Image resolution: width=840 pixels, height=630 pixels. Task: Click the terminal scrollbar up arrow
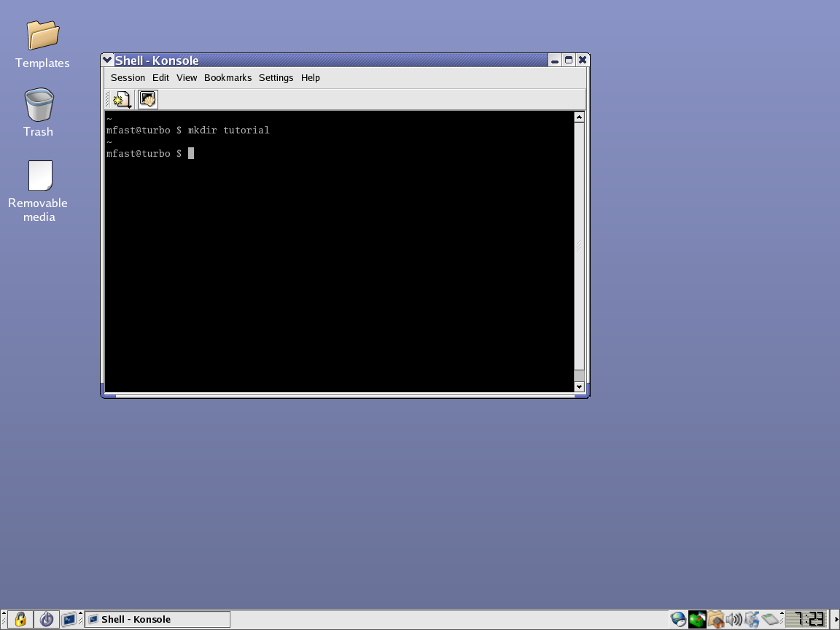tap(579, 117)
